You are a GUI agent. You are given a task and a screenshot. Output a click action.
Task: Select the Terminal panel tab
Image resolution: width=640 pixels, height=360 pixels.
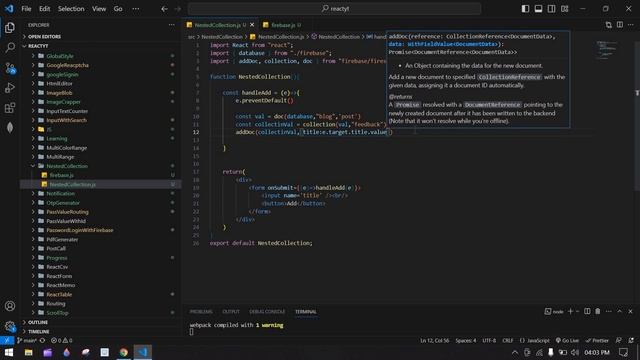(306, 312)
